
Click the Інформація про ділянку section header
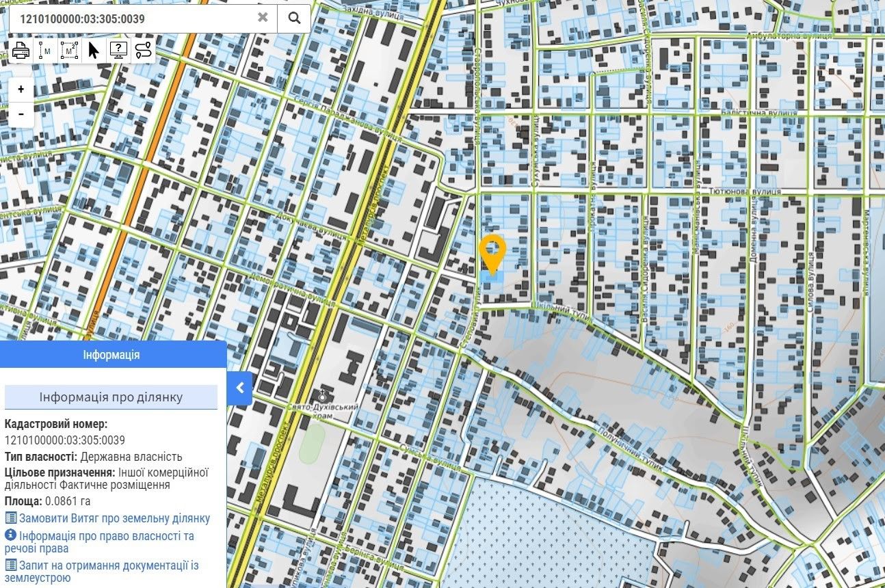[x=111, y=397]
